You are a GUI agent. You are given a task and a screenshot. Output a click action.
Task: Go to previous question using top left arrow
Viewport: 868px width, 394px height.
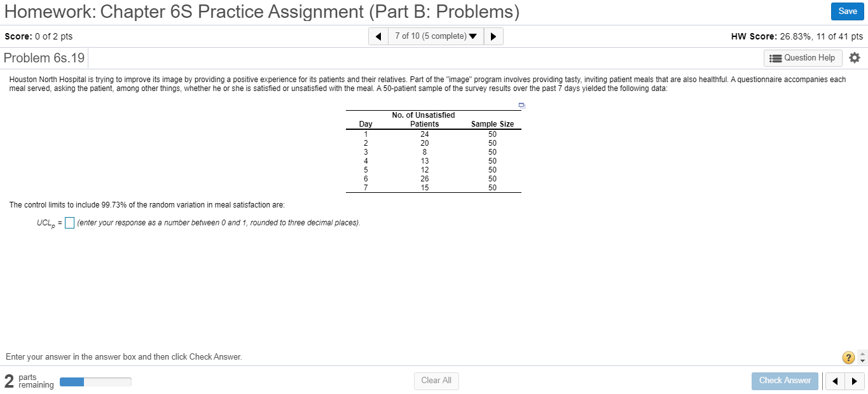tap(378, 36)
